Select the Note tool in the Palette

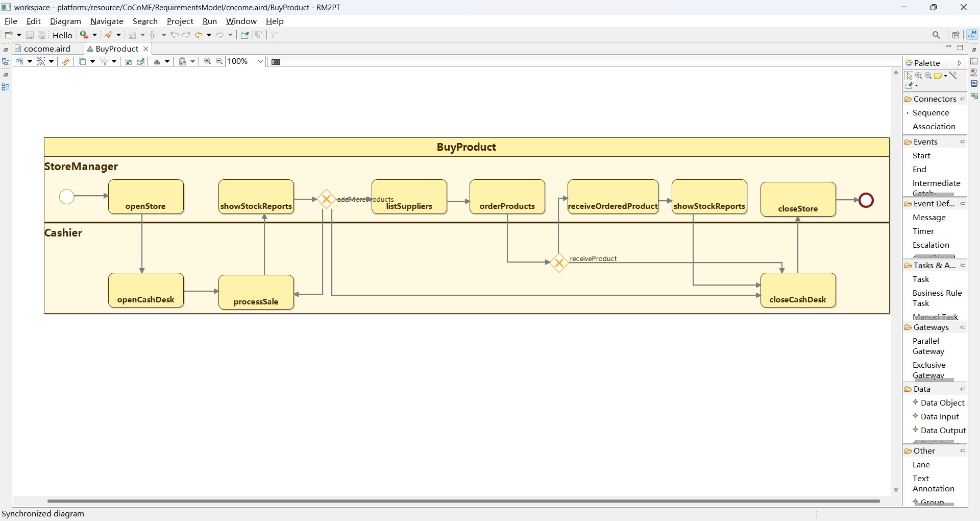[x=938, y=76]
